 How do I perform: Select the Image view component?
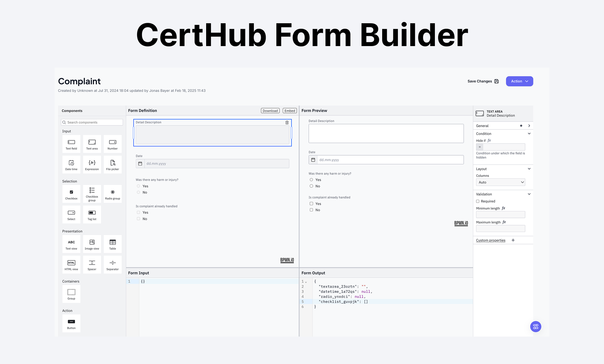pos(92,244)
